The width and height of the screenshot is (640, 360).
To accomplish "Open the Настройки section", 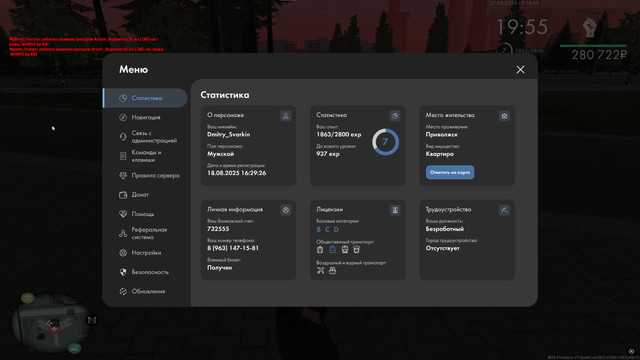I will 145,253.
